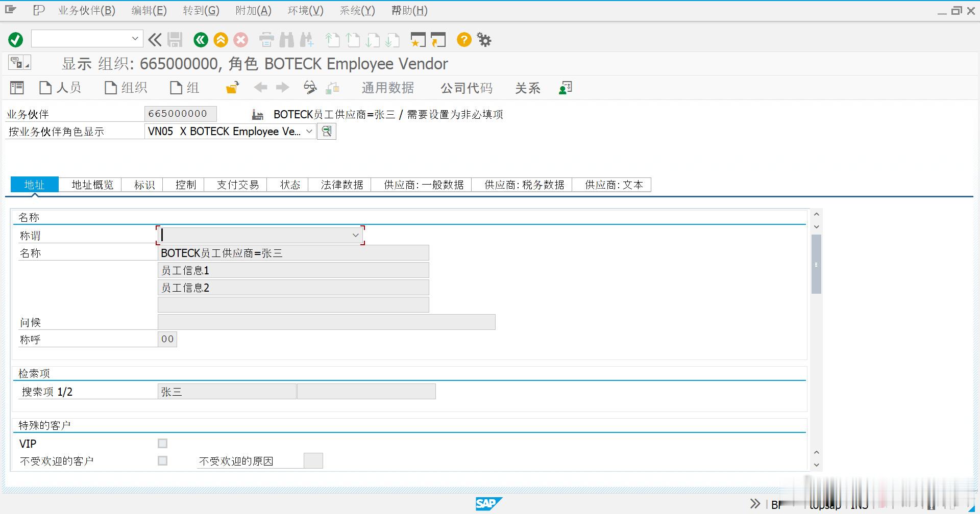The image size is (980, 514).
Task: Open the 转到(G) menu
Action: 201,10
